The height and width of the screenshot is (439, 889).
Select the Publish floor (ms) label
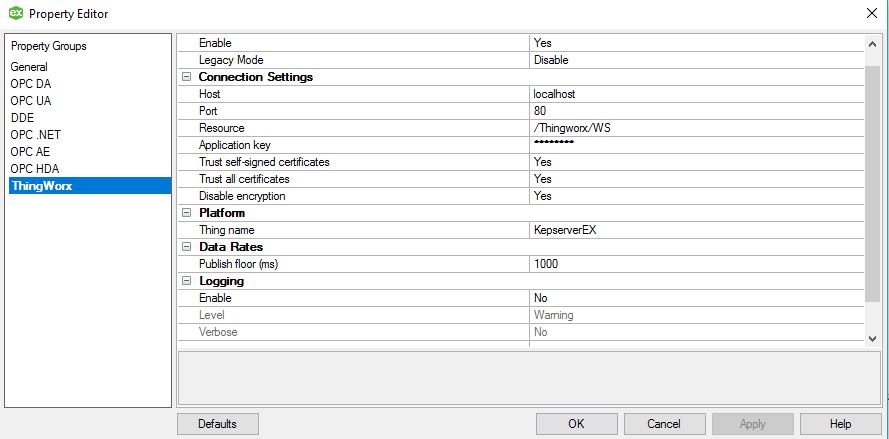point(239,264)
